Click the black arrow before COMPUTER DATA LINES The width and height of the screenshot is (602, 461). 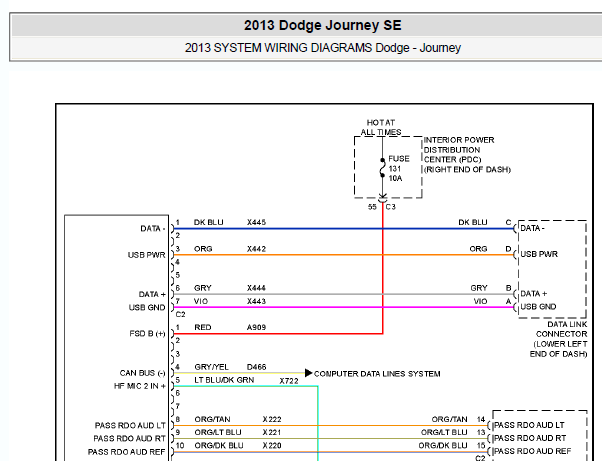coord(308,373)
